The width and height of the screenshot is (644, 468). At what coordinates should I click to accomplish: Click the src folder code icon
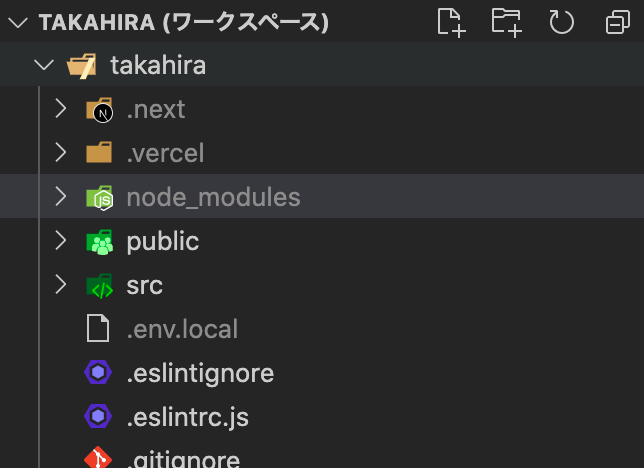coord(99,286)
